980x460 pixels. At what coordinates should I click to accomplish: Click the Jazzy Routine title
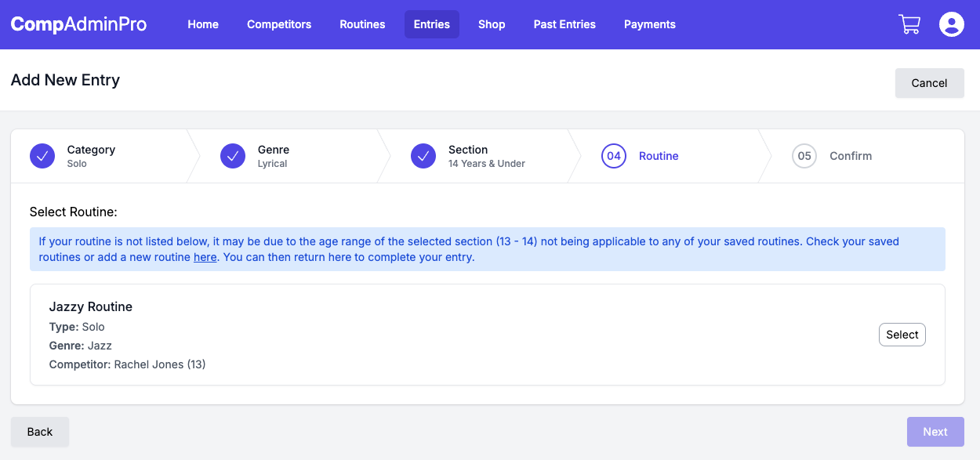(x=91, y=306)
